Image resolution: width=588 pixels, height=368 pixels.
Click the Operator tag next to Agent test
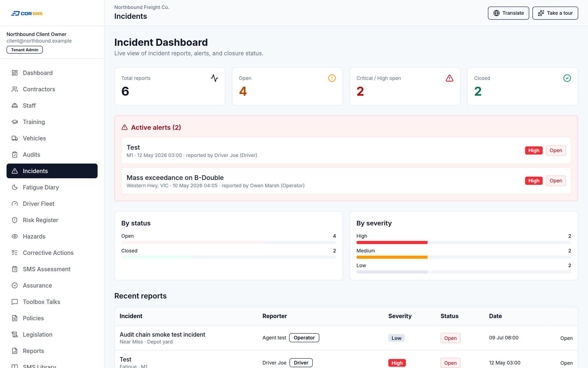pos(304,338)
